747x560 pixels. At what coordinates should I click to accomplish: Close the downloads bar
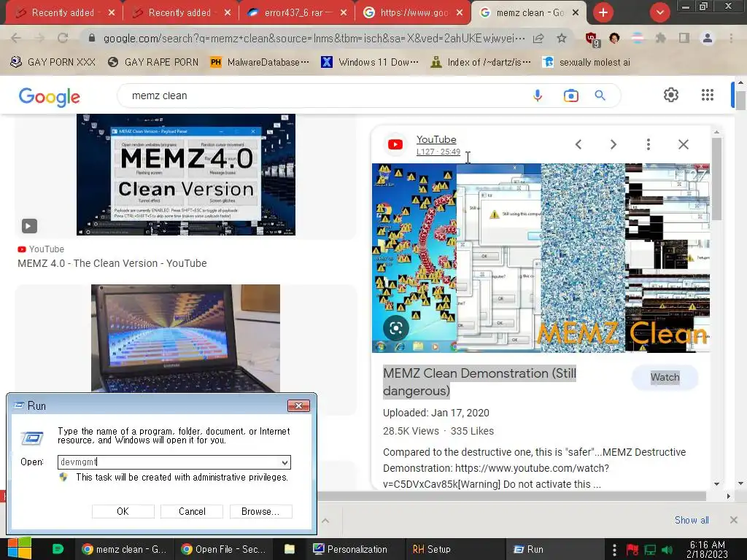click(x=734, y=520)
